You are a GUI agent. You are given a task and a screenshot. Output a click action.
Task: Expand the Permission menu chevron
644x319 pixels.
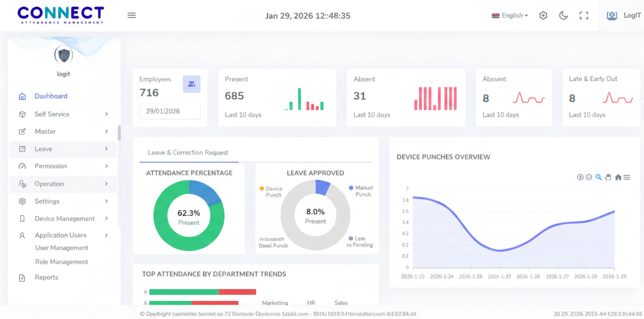click(106, 166)
